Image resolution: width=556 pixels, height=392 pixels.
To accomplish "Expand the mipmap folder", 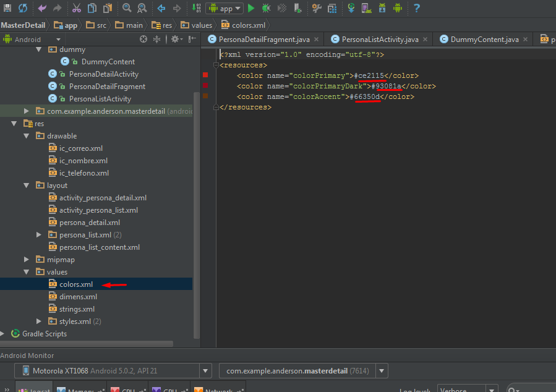I will click(x=26, y=260).
